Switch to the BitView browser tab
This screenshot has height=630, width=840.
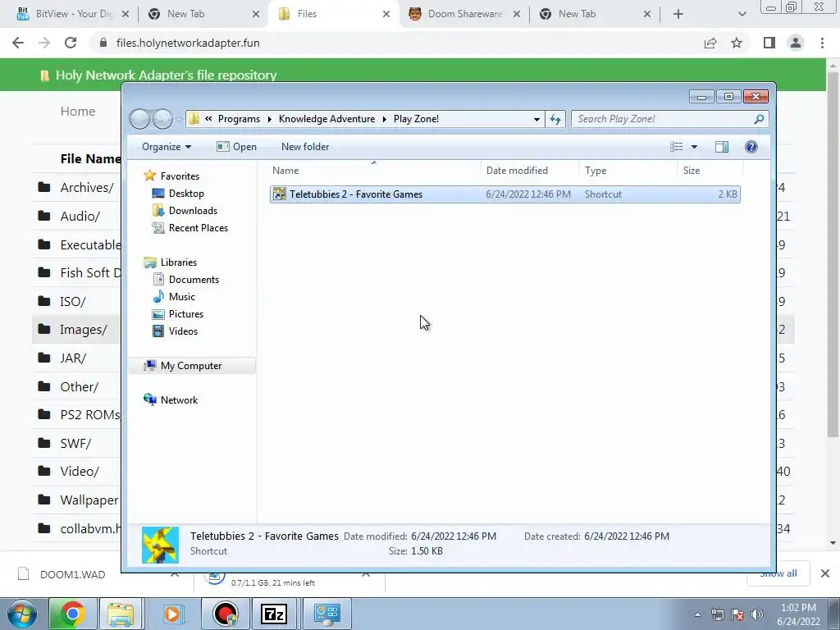(73, 14)
